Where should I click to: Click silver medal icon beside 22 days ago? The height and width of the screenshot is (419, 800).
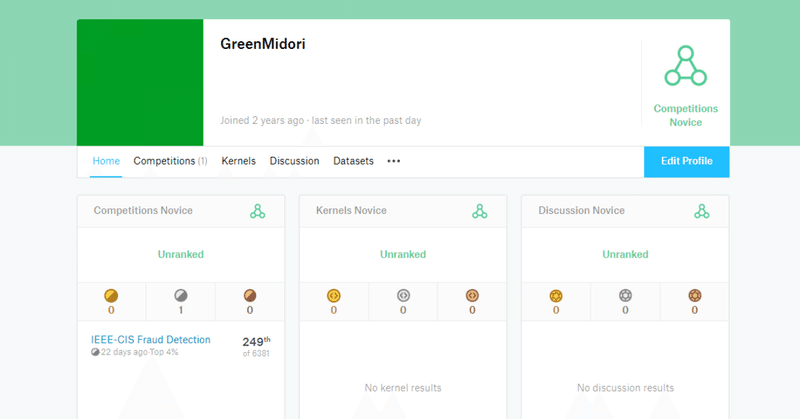(95, 352)
